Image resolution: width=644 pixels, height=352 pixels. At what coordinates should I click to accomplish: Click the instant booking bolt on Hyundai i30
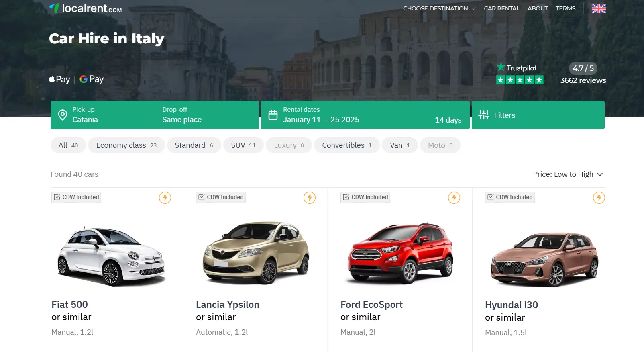point(599,197)
